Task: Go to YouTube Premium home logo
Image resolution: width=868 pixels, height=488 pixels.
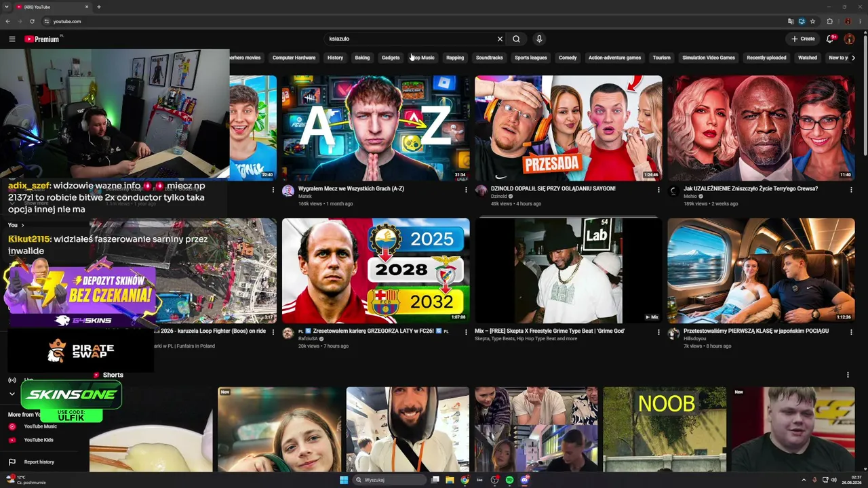Action: [43, 39]
